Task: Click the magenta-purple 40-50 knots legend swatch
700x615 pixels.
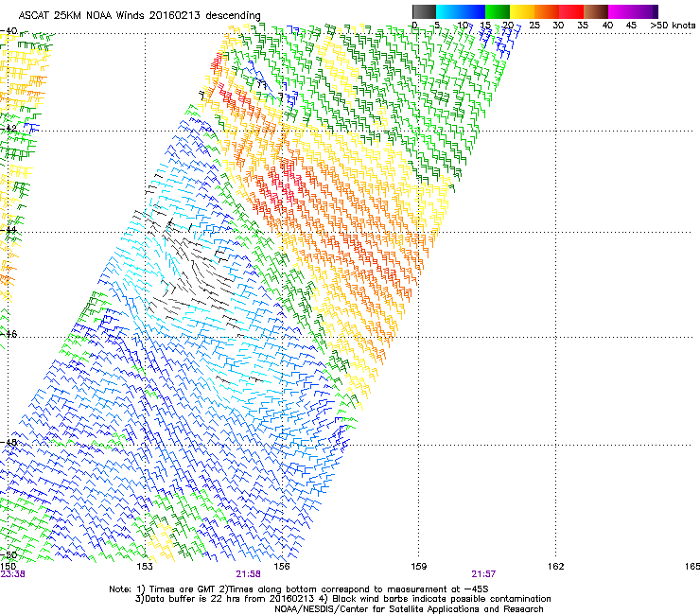Action: [x=633, y=11]
